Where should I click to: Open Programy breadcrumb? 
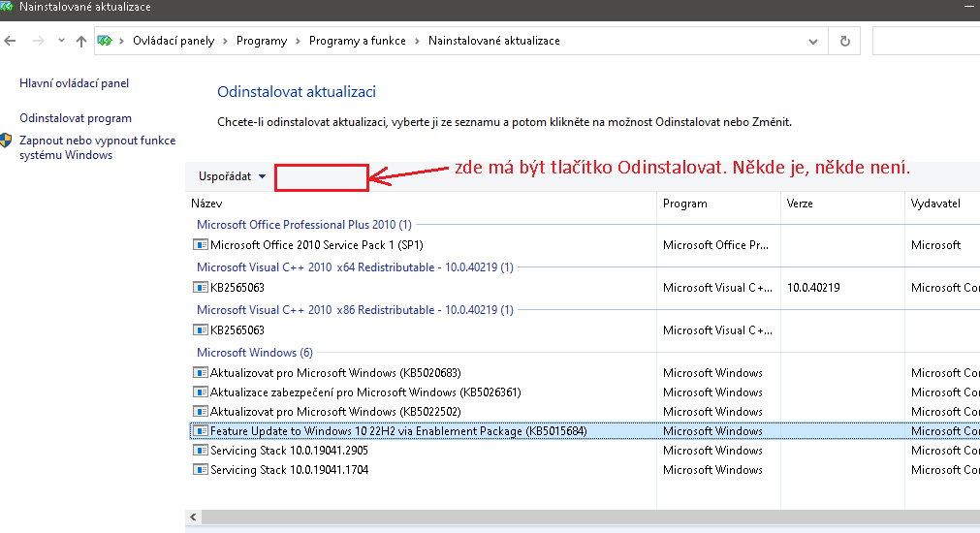262,41
